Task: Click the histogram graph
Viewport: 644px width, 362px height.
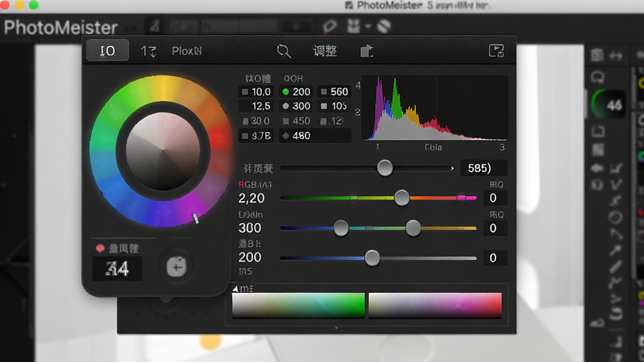Action: (435, 108)
